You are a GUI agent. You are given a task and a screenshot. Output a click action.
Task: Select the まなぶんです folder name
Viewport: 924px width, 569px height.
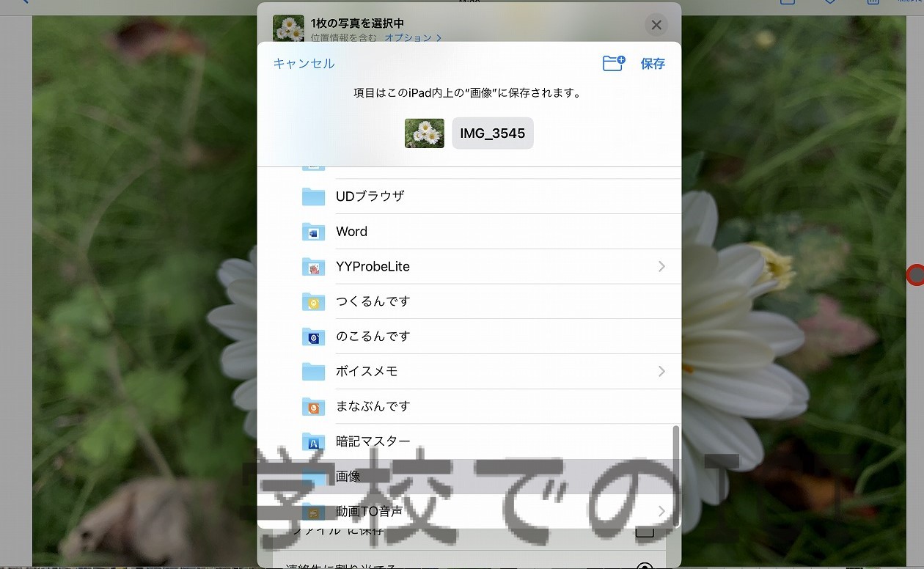point(373,406)
